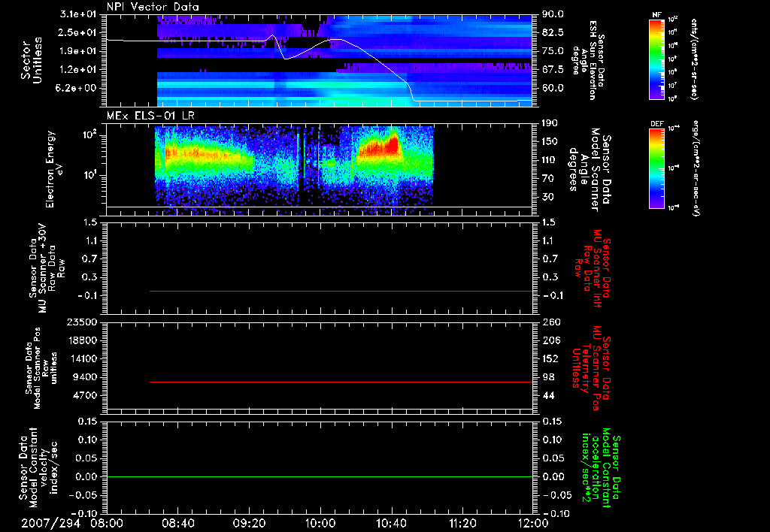Click the 60.0 sun elevation tick value
This screenshot has width=770, height=532.
[x=553, y=89]
